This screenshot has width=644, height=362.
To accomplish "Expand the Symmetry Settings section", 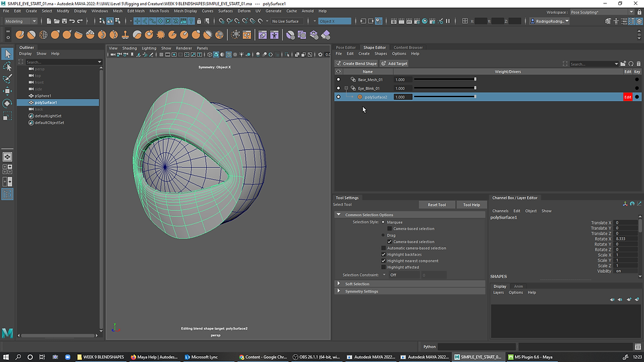I will (x=338, y=291).
